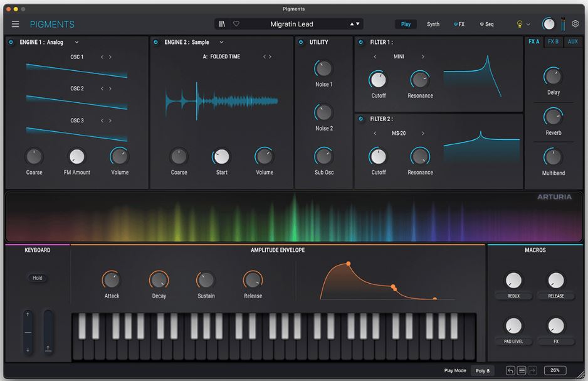
Task: Click the undo arrow icon
Action: [510, 371]
